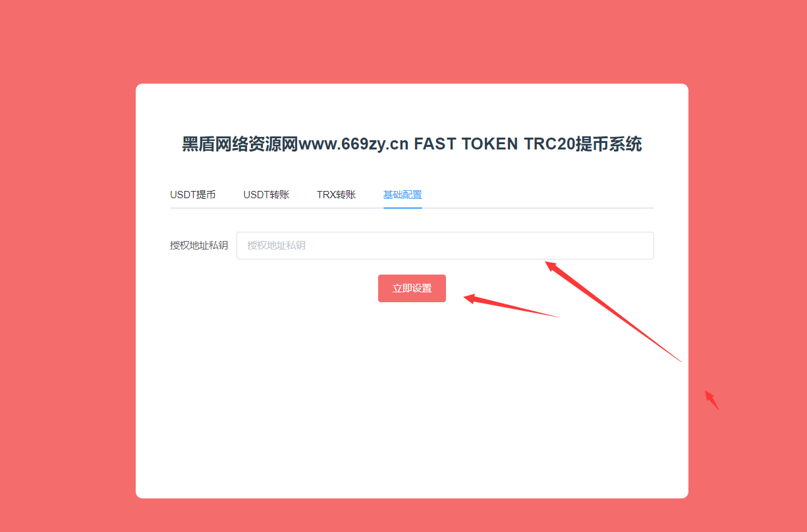Click the active 基础配置 tab
This screenshot has height=532, width=807.
point(403,195)
